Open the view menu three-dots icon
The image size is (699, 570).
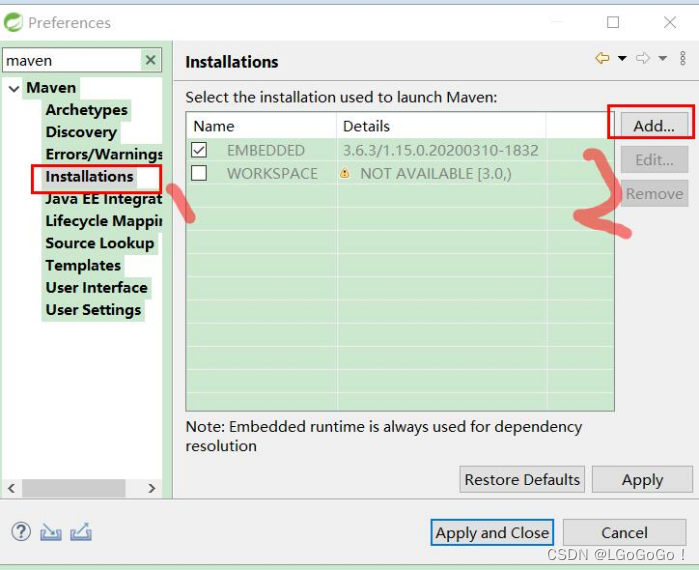pyautogui.click(x=683, y=58)
